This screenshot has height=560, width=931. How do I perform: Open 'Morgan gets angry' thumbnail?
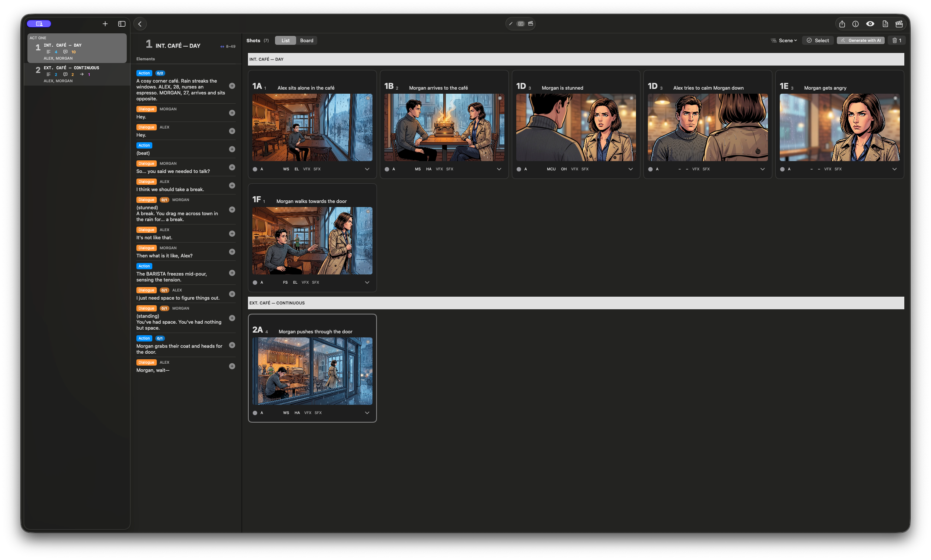point(839,127)
